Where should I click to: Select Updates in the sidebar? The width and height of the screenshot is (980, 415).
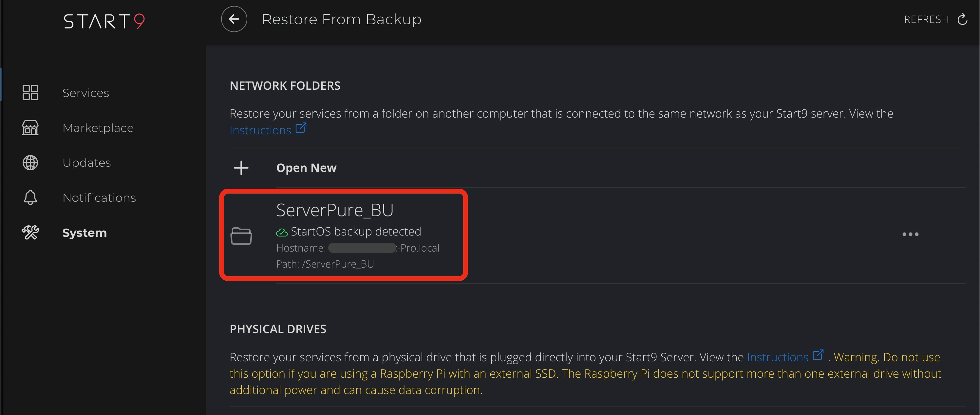pyautogui.click(x=87, y=163)
